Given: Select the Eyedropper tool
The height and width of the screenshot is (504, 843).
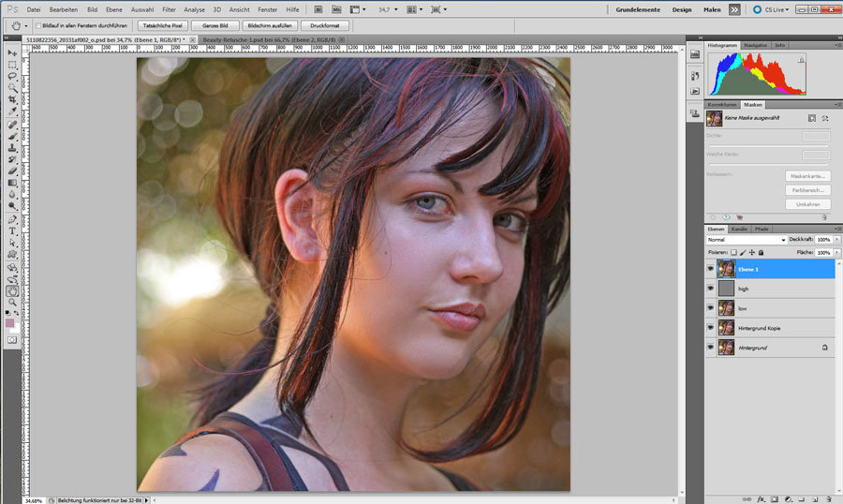Looking at the screenshot, I should (x=12, y=111).
